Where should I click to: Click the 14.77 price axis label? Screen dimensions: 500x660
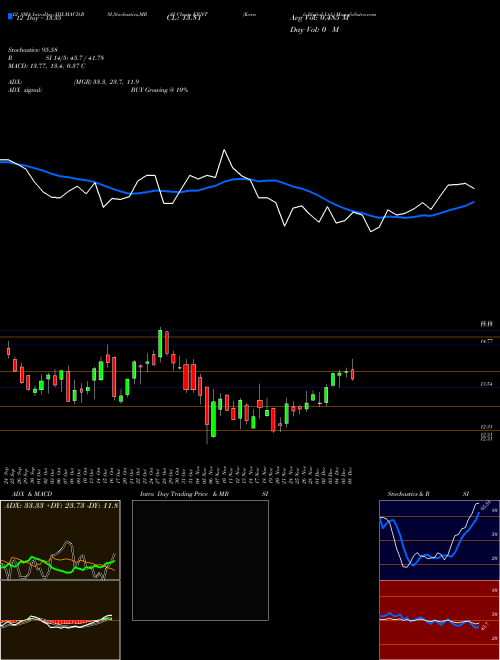pyautogui.click(x=487, y=341)
